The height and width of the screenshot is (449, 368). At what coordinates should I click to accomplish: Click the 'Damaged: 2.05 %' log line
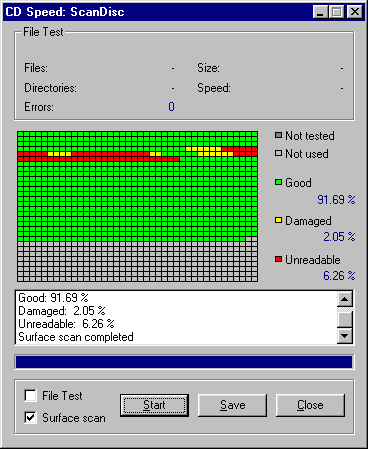[x=62, y=311]
